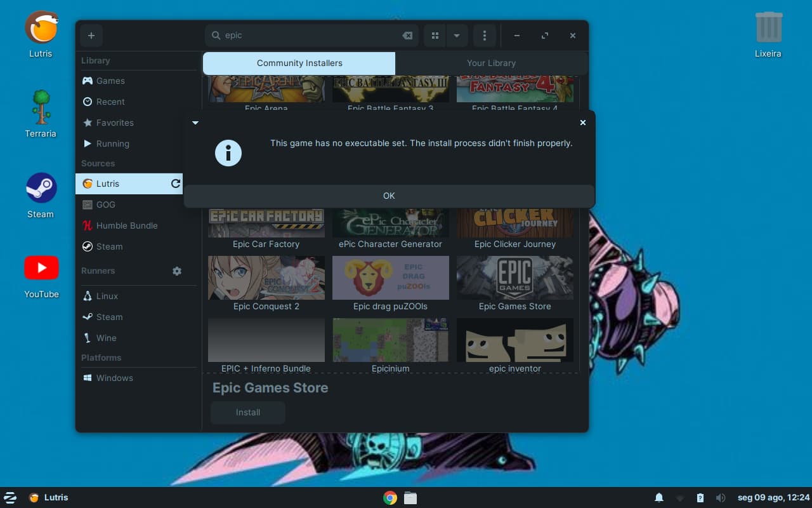Switch to Your Library tab
The height and width of the screenshot is (508, 812).
coord(491,63)
